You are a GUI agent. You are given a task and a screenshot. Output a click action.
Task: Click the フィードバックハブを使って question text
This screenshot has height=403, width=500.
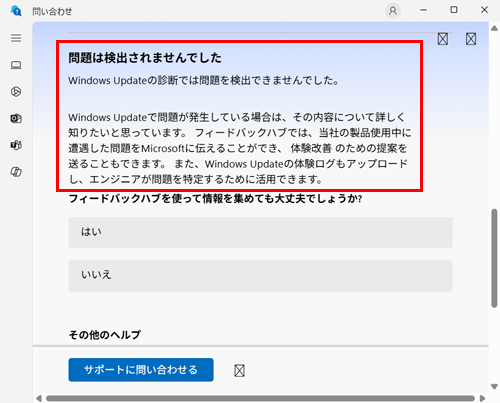tap(215, 199)
